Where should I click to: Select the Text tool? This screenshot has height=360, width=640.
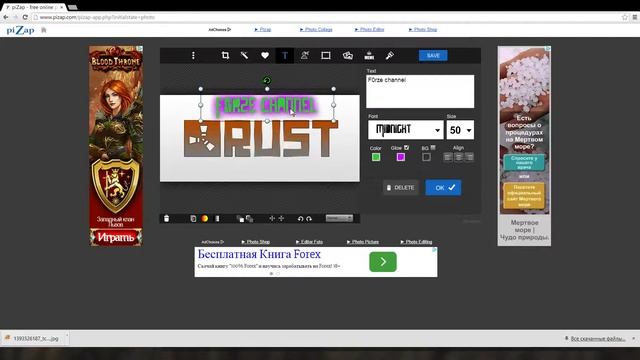click(x=285, y=56)
